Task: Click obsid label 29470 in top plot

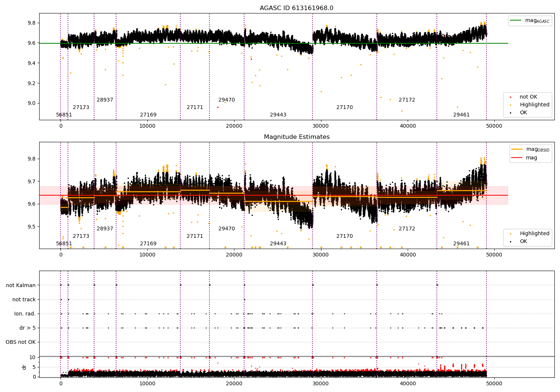Action: click(227, 100)
